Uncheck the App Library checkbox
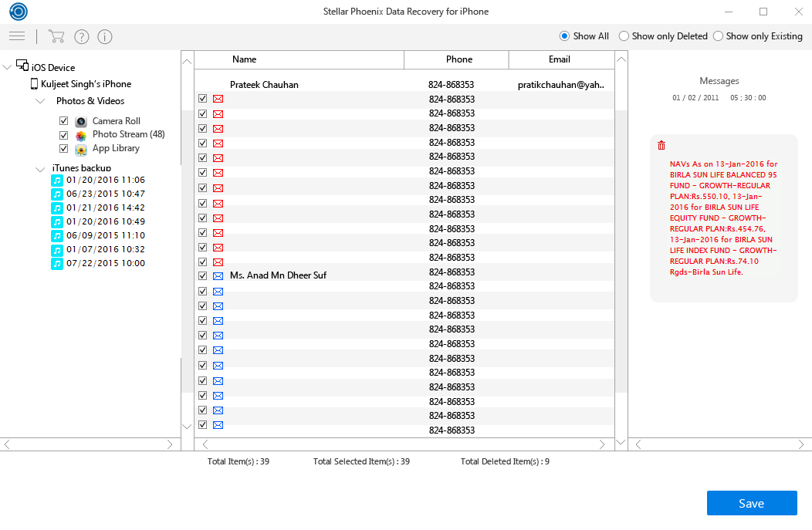Image resolution: width=812 pixels, height=530 pixels. pos(64,149)
